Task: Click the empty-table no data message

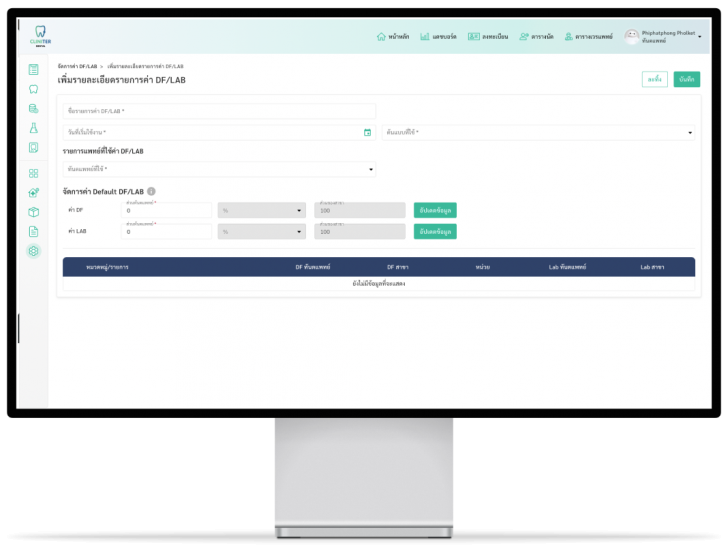Action: pos(379,284)
